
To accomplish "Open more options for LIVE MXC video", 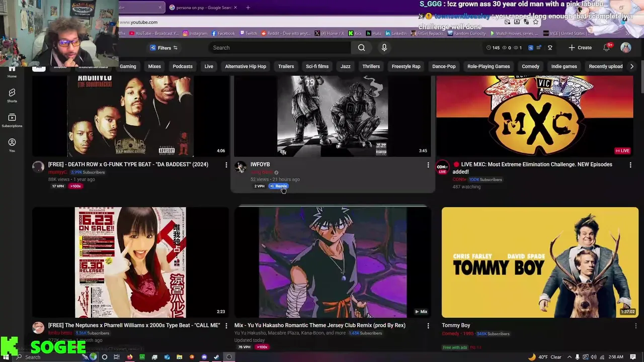I will (x=630, y=165).
